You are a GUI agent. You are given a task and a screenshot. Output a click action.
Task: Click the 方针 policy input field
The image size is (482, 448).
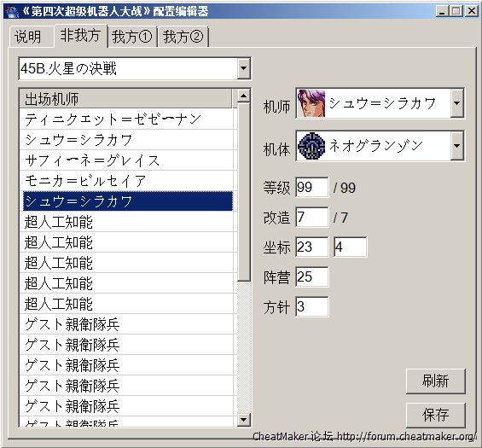pyautogui.click(x=312, y=306)
